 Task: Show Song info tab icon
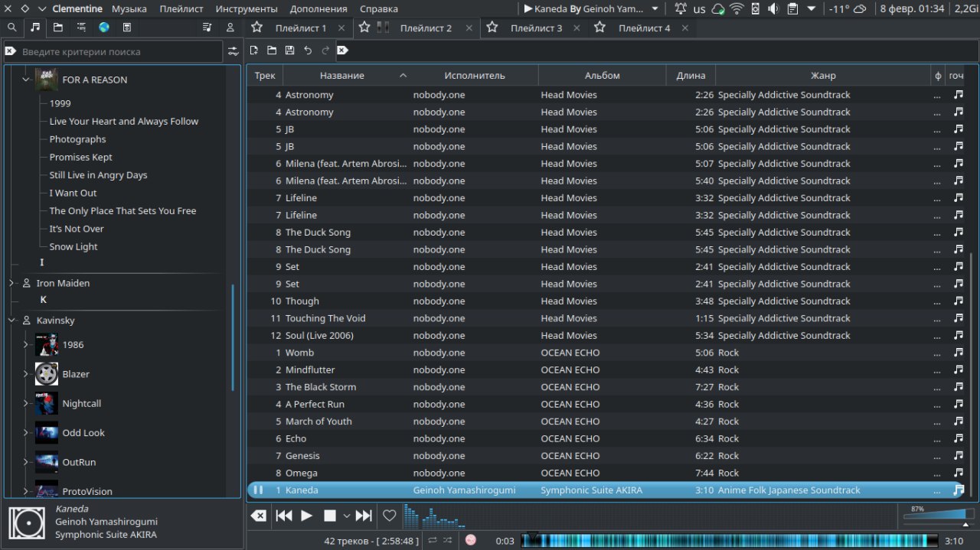point(207,28)
